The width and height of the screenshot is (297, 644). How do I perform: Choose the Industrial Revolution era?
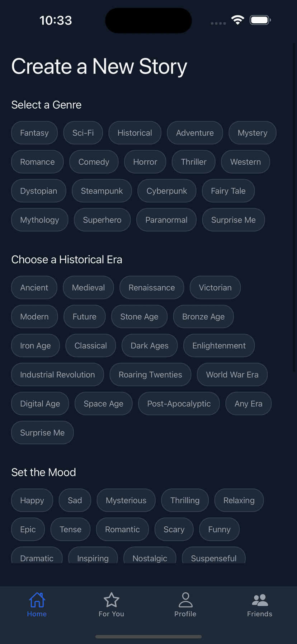click(57, 375)
